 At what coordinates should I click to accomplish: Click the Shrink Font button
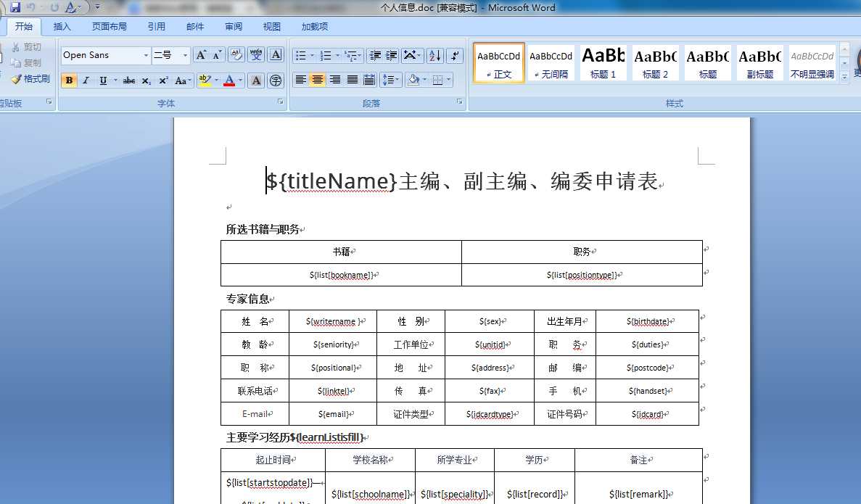[217, 55]
